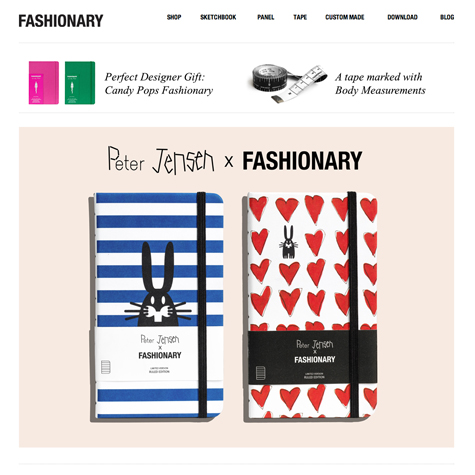The height and width of the screenshot is (475, 475).
Task: Click the large black rabbit on striped notebook
Action: coord(158,284)
